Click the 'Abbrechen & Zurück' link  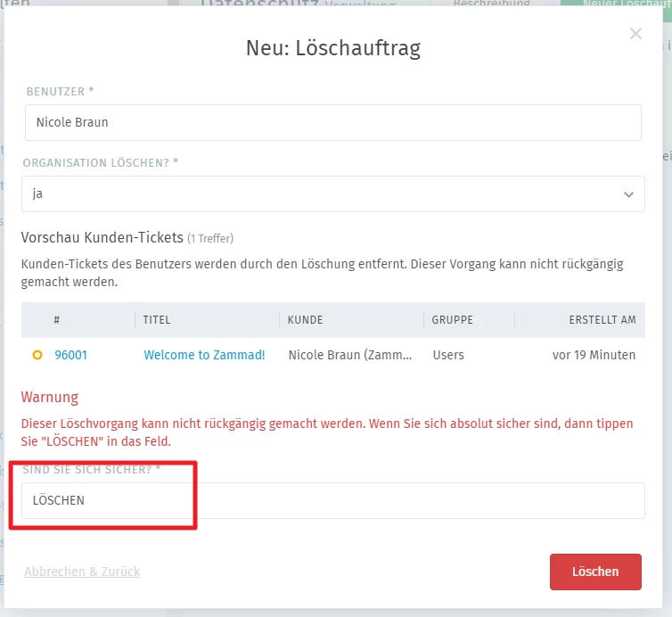coord(82,572)
